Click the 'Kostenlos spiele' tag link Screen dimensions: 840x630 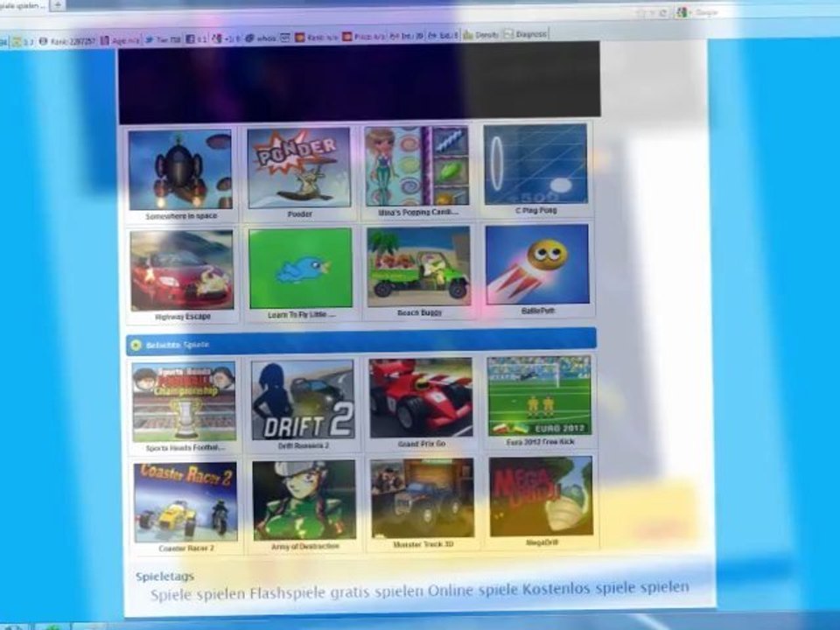pos(580,589)
